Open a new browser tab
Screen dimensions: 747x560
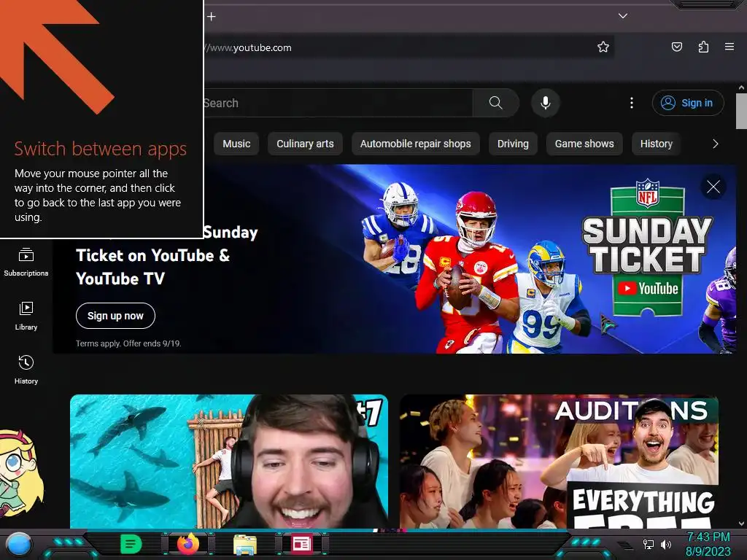click(212, 17)
